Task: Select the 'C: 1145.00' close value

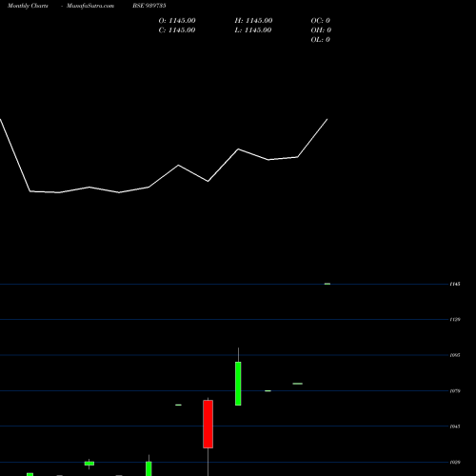Action: click(x=177, y=30)
